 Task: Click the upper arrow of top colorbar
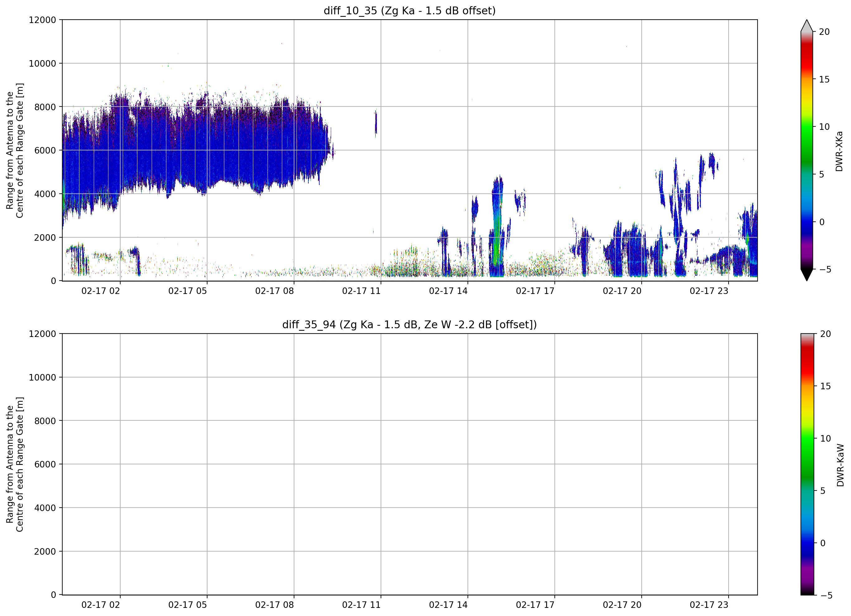(x=806, y=26)
